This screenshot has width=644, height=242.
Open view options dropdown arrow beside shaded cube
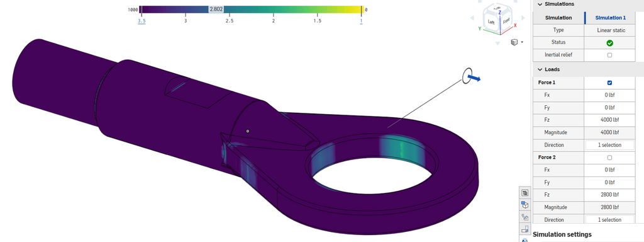coord(522,42)
